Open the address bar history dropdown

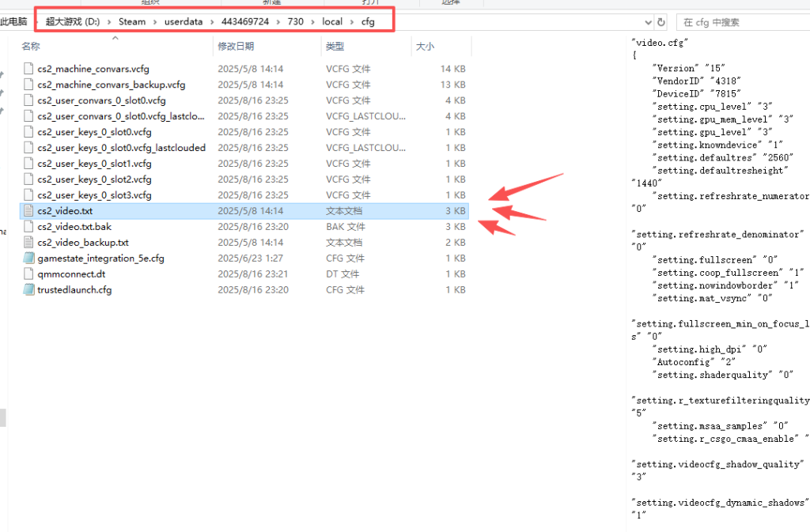coord(649,22)
